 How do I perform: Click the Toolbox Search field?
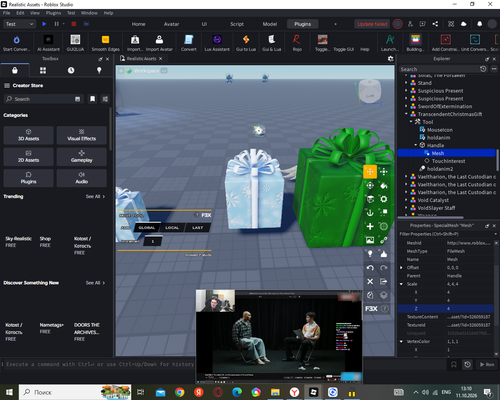tap(42, 99)
